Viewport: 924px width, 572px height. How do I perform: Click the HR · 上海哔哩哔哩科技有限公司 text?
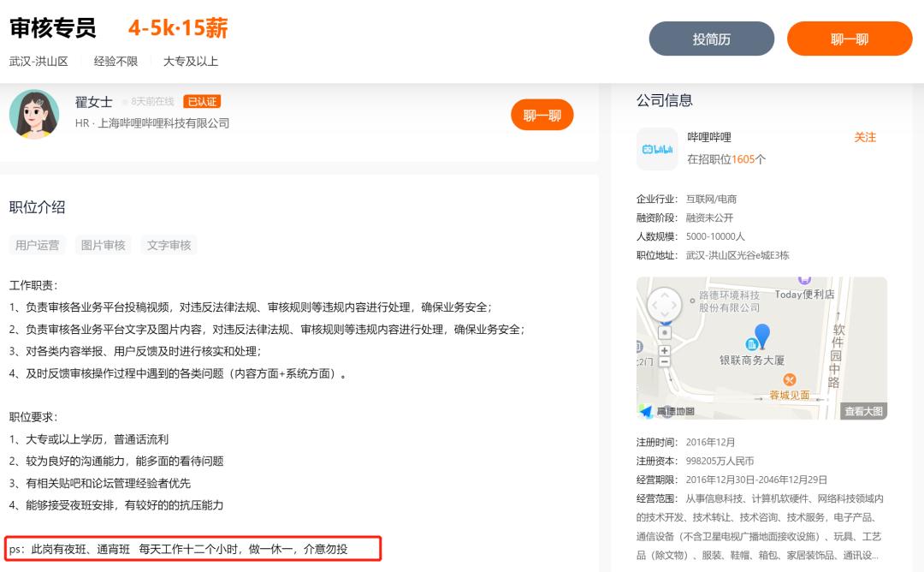[x=152, y=123]
